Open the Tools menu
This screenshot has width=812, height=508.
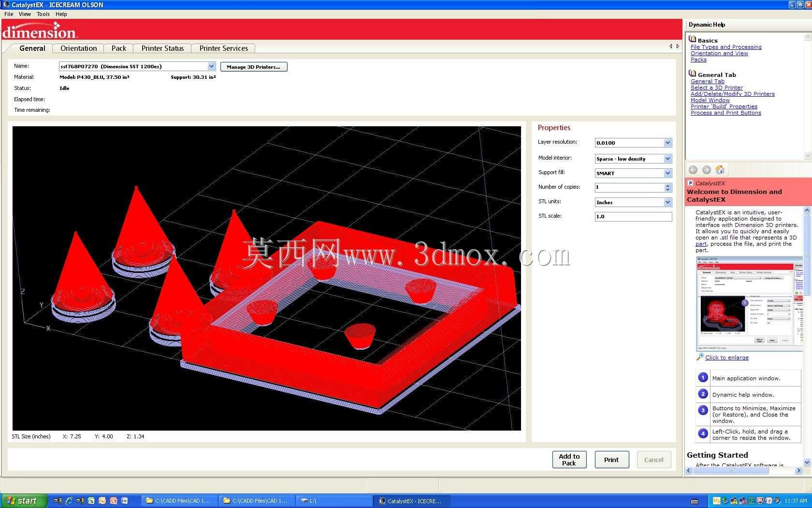click(43, 14)
